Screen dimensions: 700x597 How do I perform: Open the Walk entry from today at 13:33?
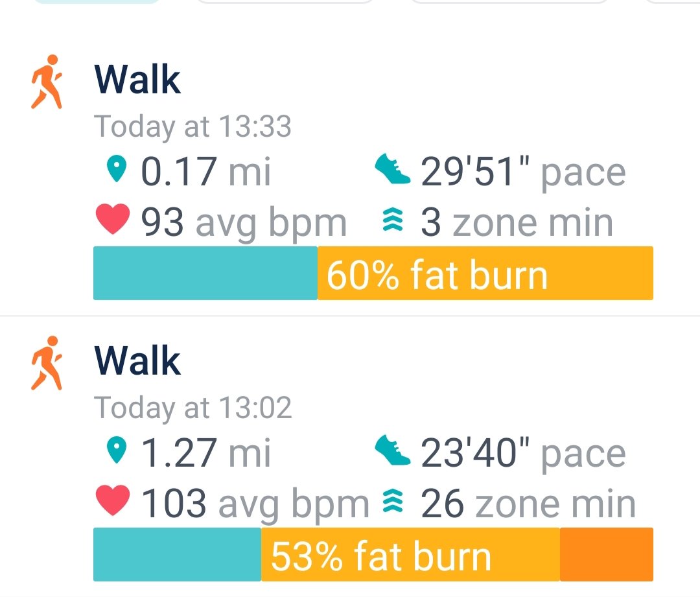(137, 80)
